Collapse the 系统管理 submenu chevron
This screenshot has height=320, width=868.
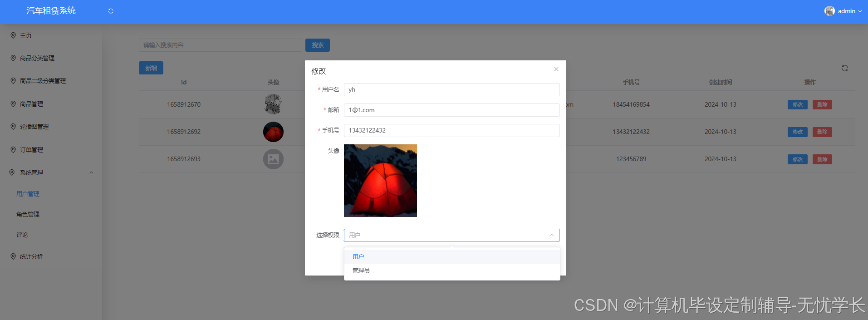91,172
